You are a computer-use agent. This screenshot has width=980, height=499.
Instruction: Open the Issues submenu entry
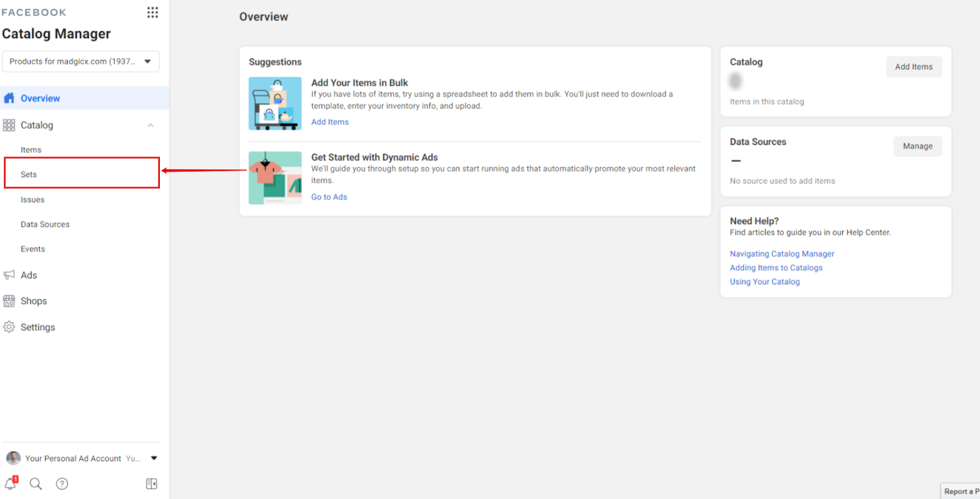coord(32,200)
